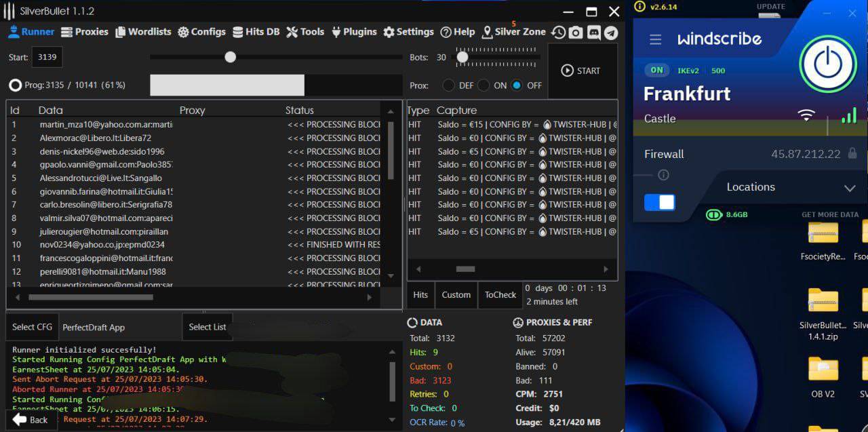The height and width of the screenshot is (432, 868).
Task: Click the Start position slider handle
Action: coord(231,57)
